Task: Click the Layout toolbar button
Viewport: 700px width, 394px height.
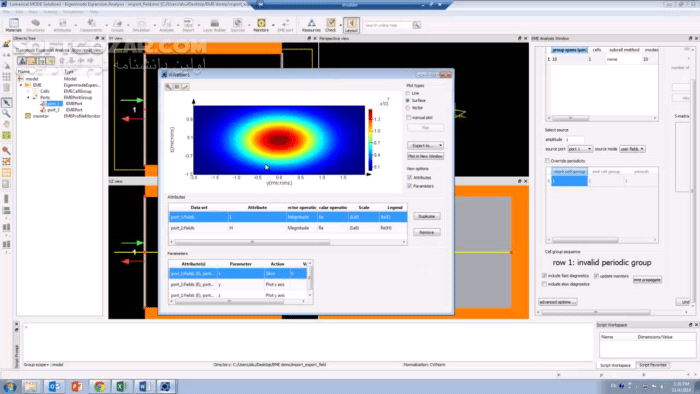Action: (x=351, y=25)
